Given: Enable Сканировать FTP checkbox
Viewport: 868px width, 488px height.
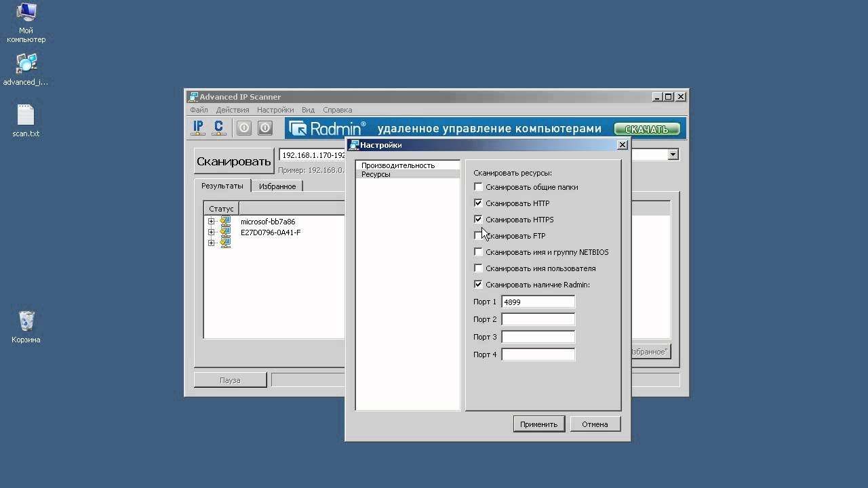Looking at the screenshot, I should (478, 236).
